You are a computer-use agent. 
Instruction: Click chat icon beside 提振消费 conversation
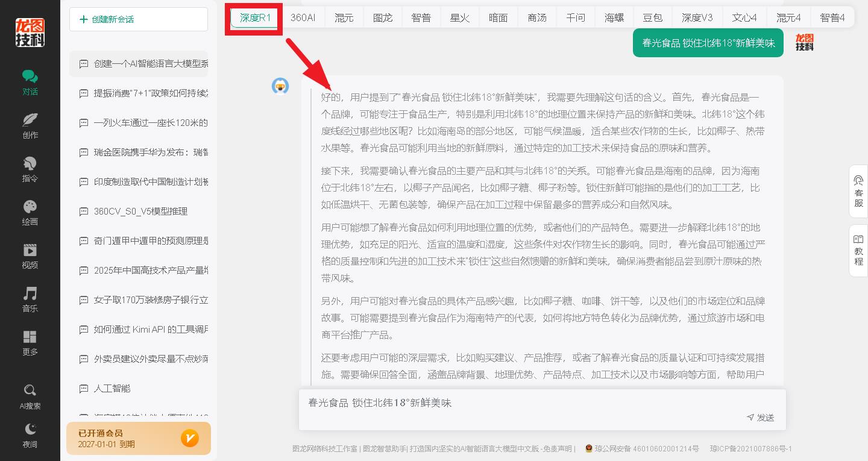coord(84,93)
